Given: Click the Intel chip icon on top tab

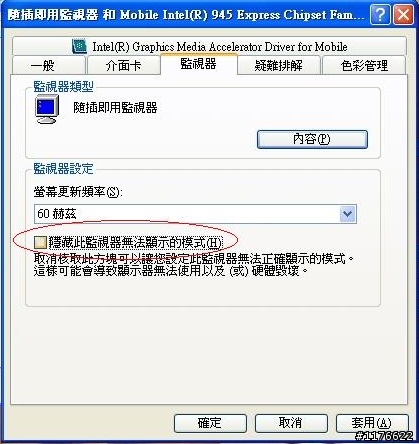Looking at the screenshot, I should pyautogui.click(x=79, y=46).
